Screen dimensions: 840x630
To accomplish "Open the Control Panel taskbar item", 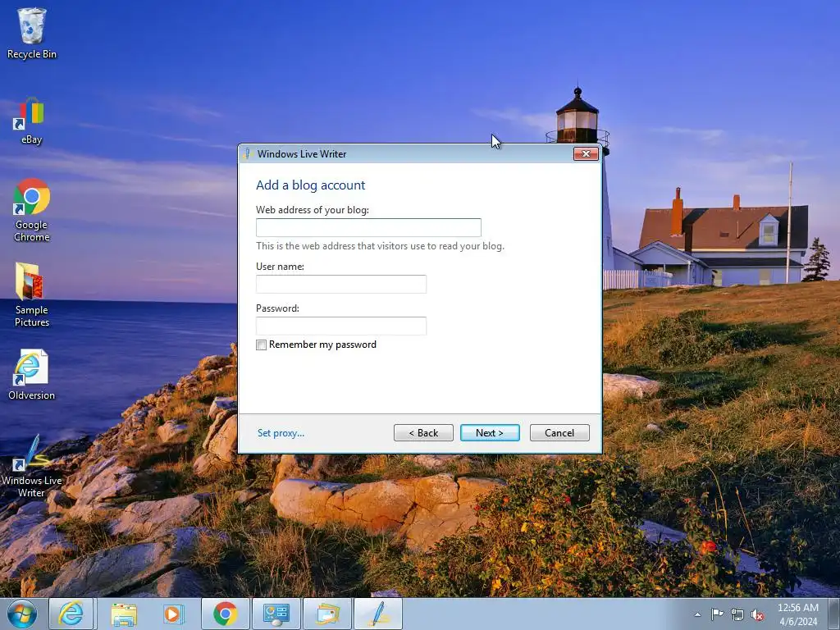I will click(276, 614).
